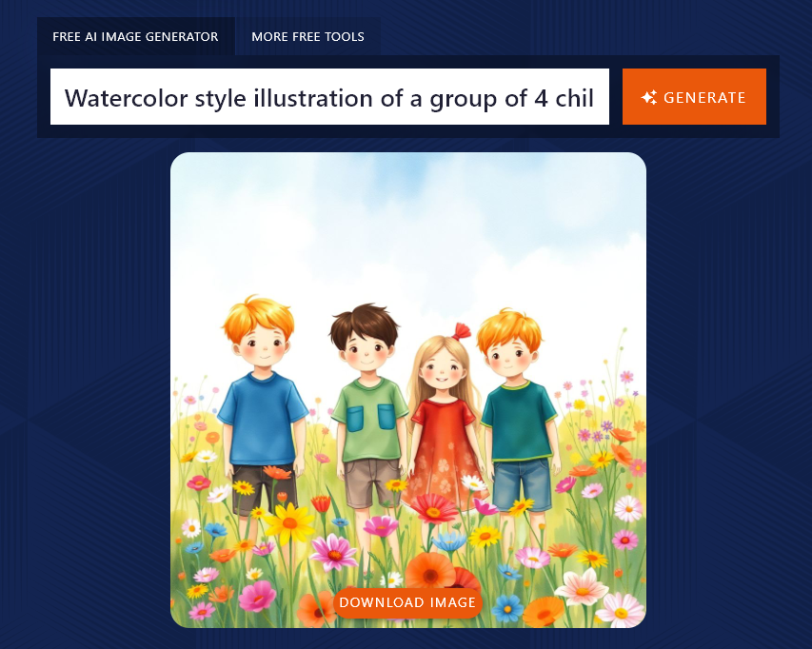The width and height of the screenshot is (812, 649).
Task: Click the boy in the blue shirt
Action: click(x=260, y=409)
